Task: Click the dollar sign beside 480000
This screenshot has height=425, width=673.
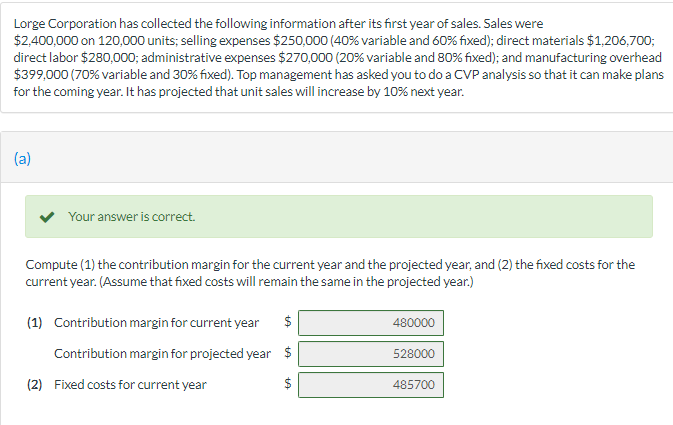Action: pos(288,321)
